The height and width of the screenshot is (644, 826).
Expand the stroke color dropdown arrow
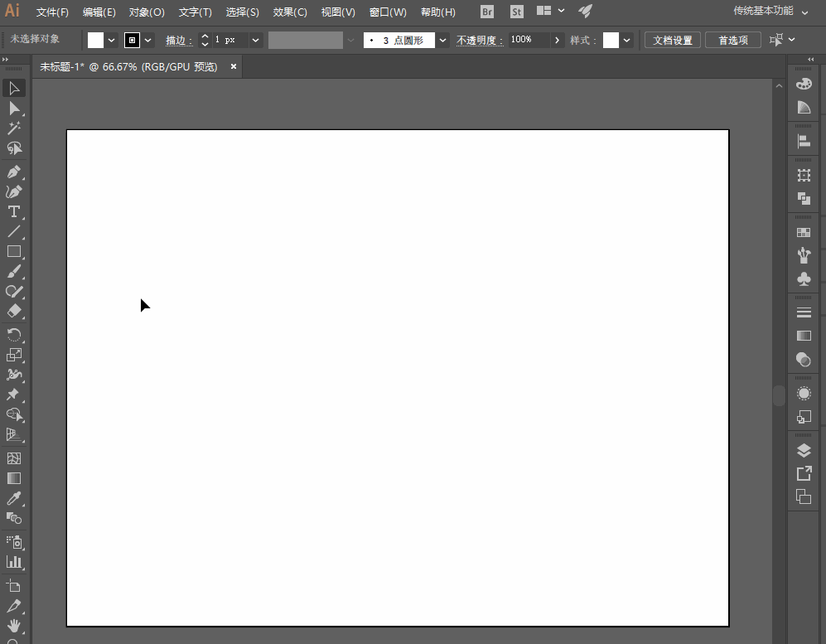point(148,40)
